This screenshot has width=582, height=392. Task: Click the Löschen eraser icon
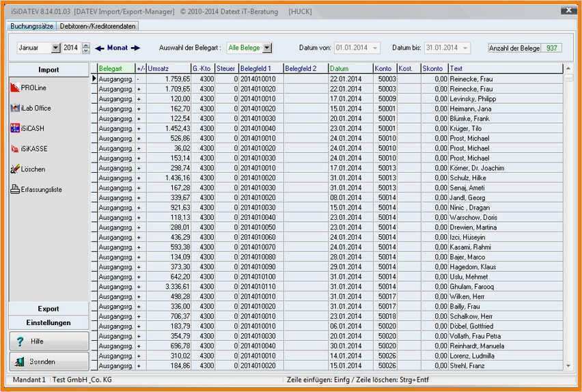click(15, 169)
